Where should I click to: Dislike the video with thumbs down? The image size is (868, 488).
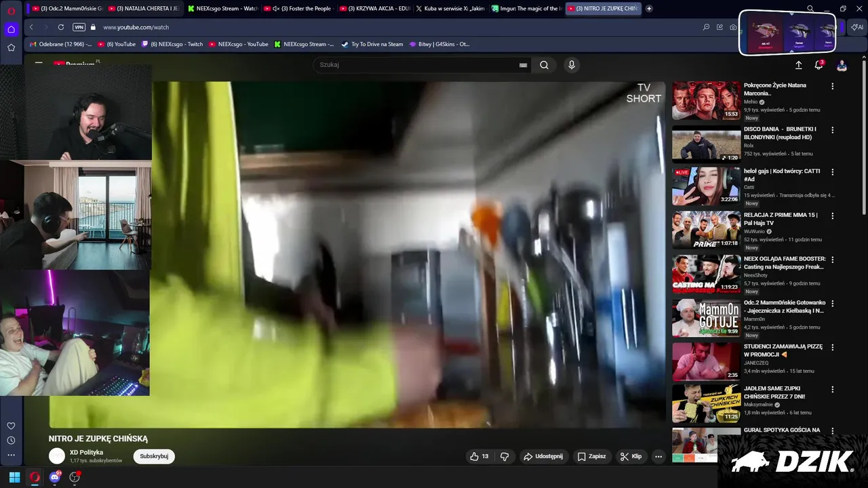point(505,456)
